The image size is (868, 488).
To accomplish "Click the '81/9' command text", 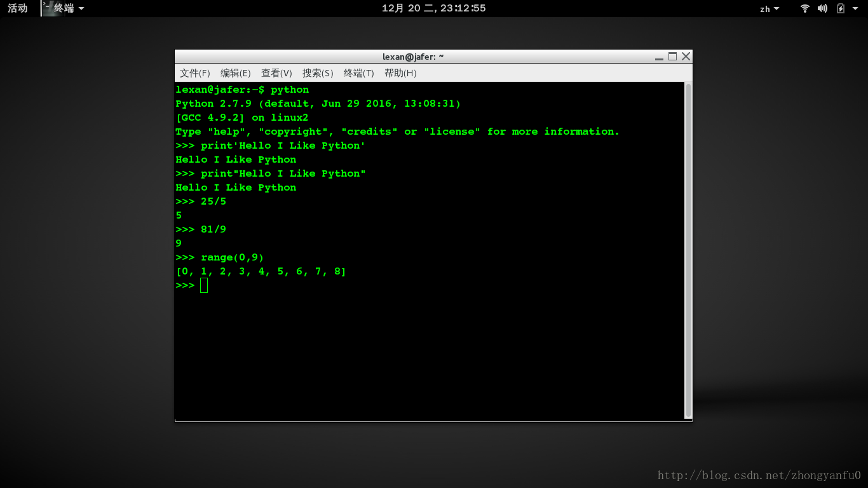I will point(214,229).
